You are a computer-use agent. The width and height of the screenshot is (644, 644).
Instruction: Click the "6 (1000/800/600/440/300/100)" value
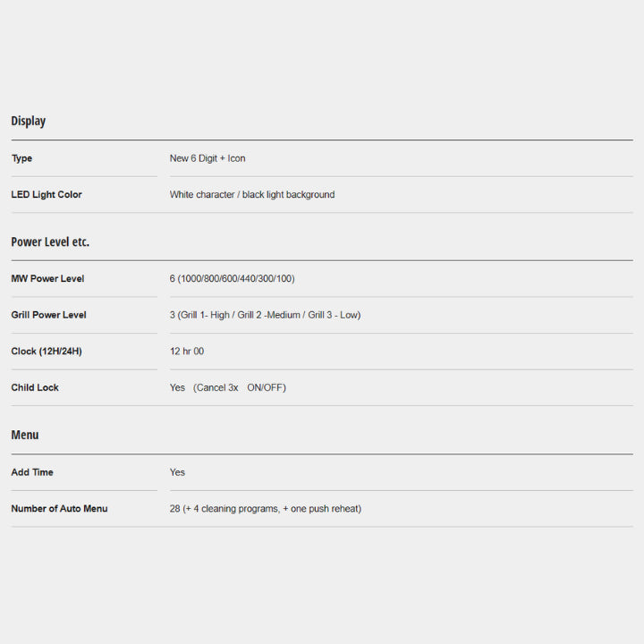click(232, 279)
